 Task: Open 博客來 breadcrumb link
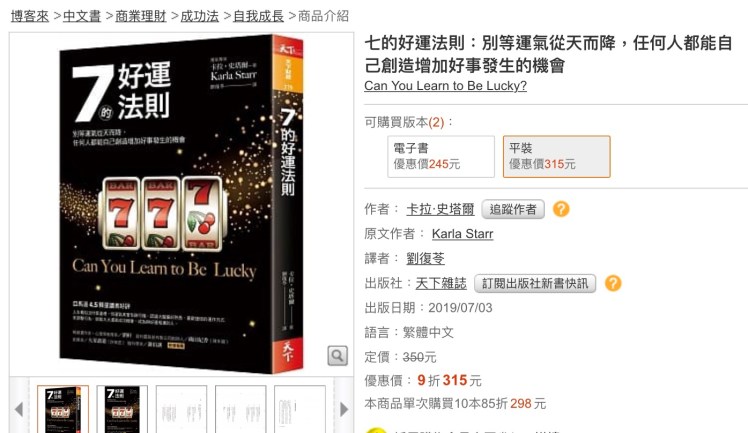30,16
